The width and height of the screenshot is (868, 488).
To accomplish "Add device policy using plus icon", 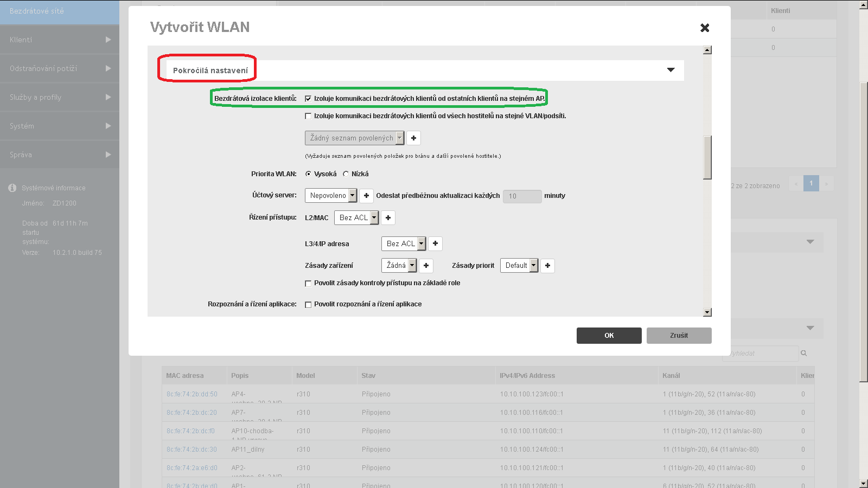I will pyautogui.click(x=426, y=266).
